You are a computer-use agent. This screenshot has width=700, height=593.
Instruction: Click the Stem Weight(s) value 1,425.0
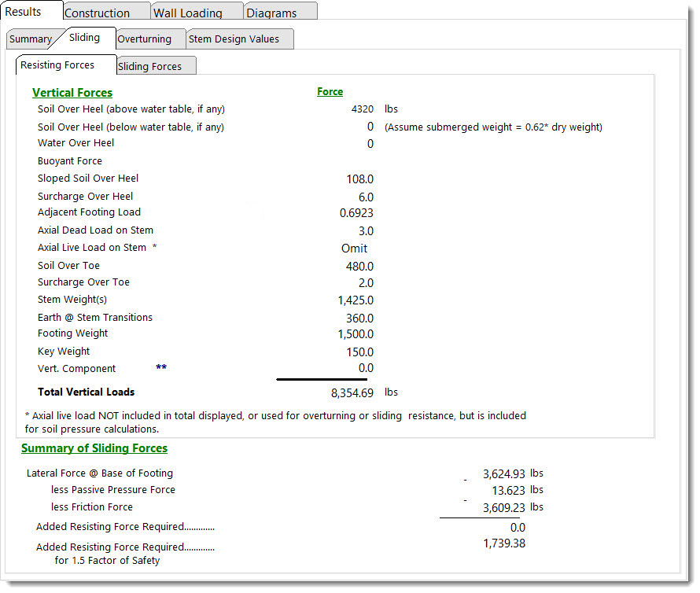pos(356,300)
